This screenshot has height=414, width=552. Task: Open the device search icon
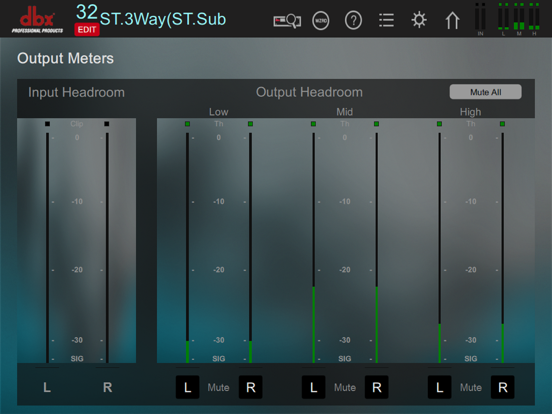pyautogui.click(x=287, y=21)
